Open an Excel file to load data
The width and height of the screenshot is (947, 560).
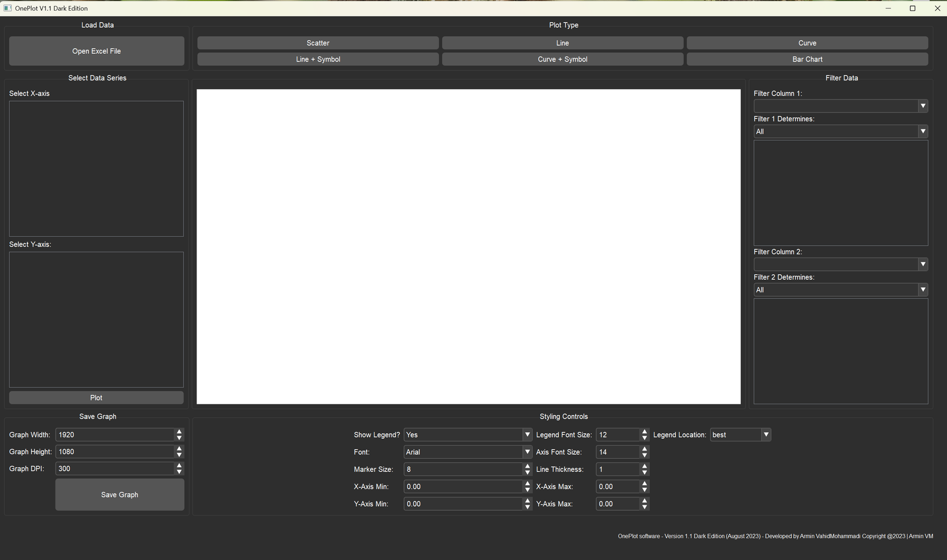(96, 51)
